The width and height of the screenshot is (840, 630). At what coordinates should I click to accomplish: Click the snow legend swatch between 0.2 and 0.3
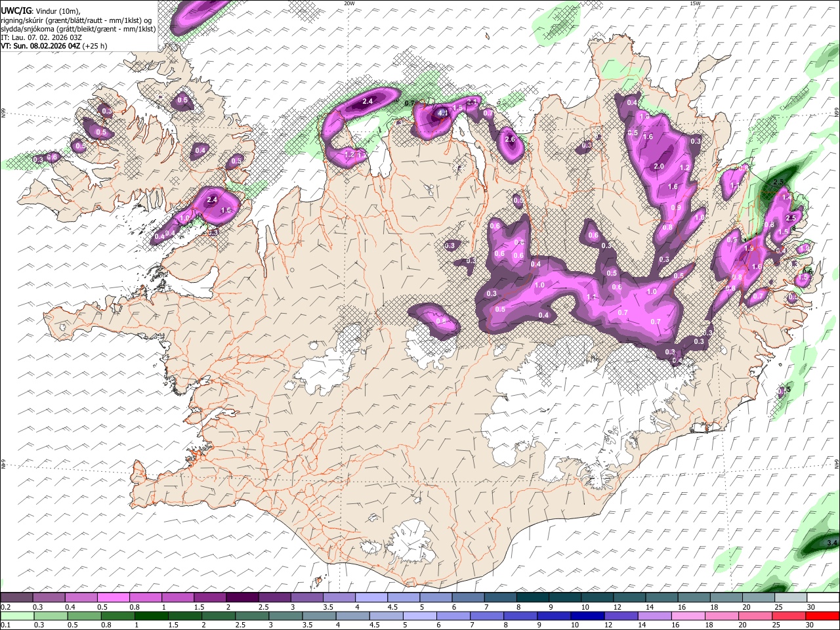(16, 598)
